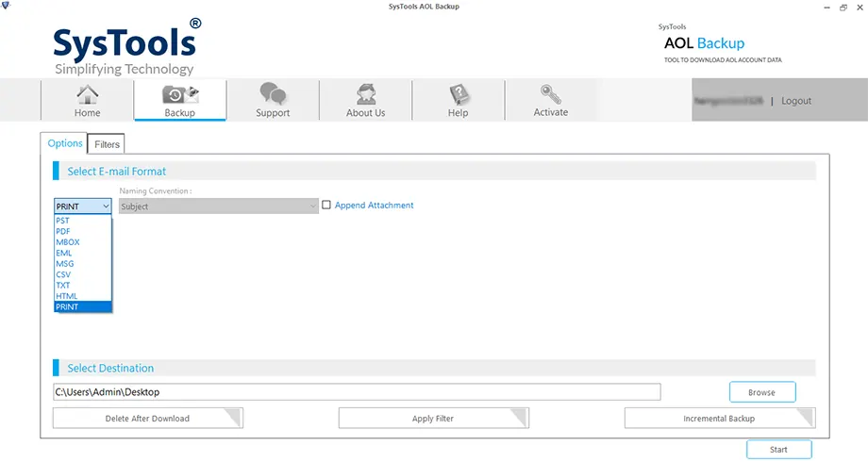
Task: Choose MBOX from format list
Action: tap(83, 241)
